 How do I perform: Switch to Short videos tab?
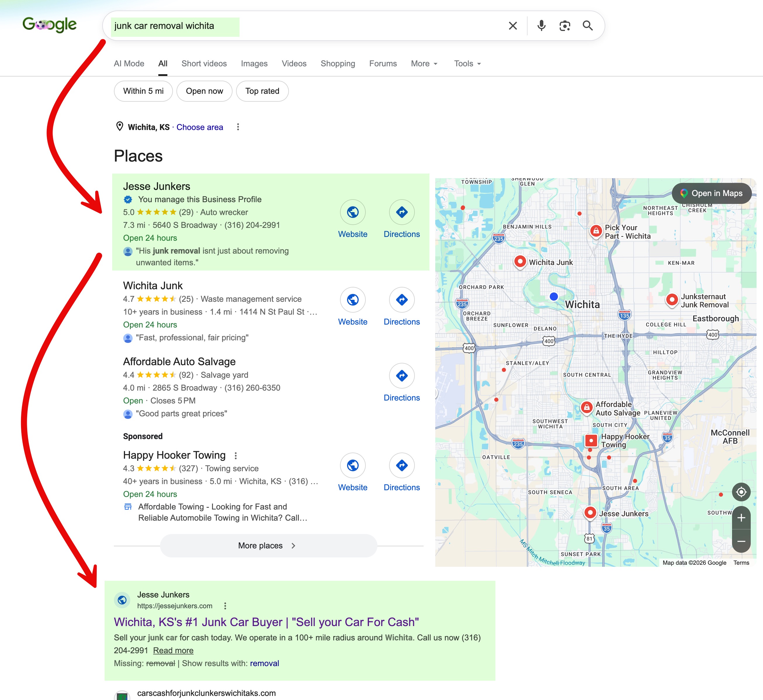(204, 64)
